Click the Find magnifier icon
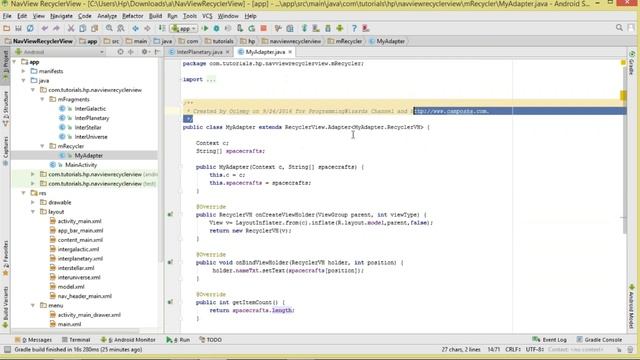This screenshot has width=640, height=360. click(109, 28)
